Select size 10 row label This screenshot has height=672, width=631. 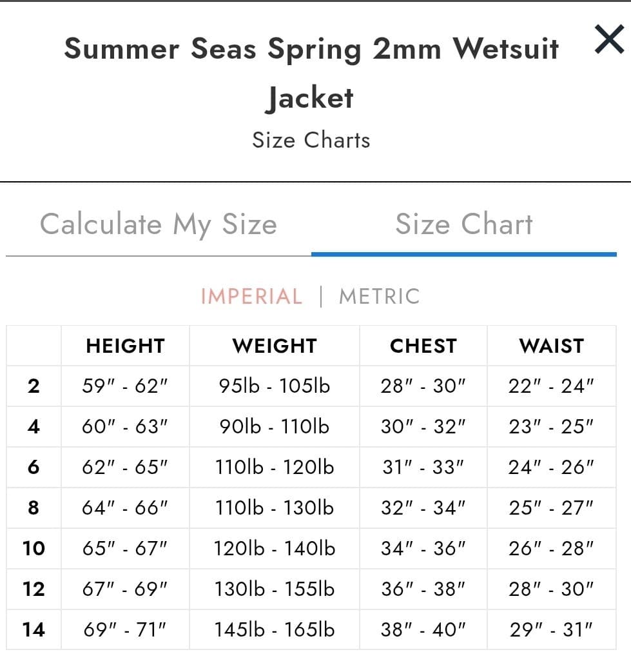[34, 548]
